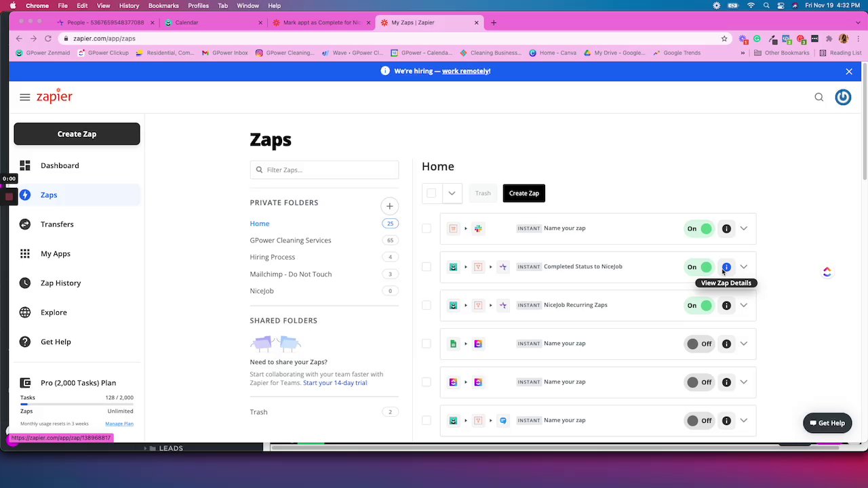
Task: Check the select-all zaps checkbox
Action: [431, 193]
